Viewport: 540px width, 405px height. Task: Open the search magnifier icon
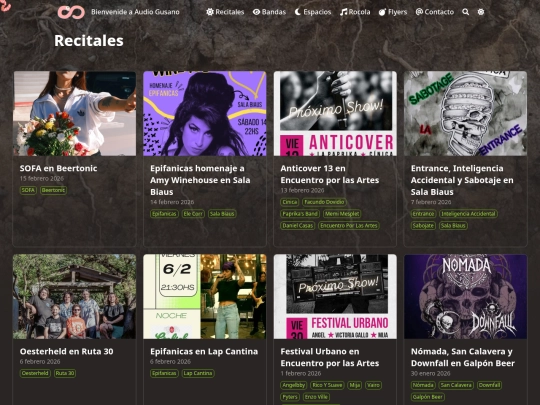tap(466, 12)
